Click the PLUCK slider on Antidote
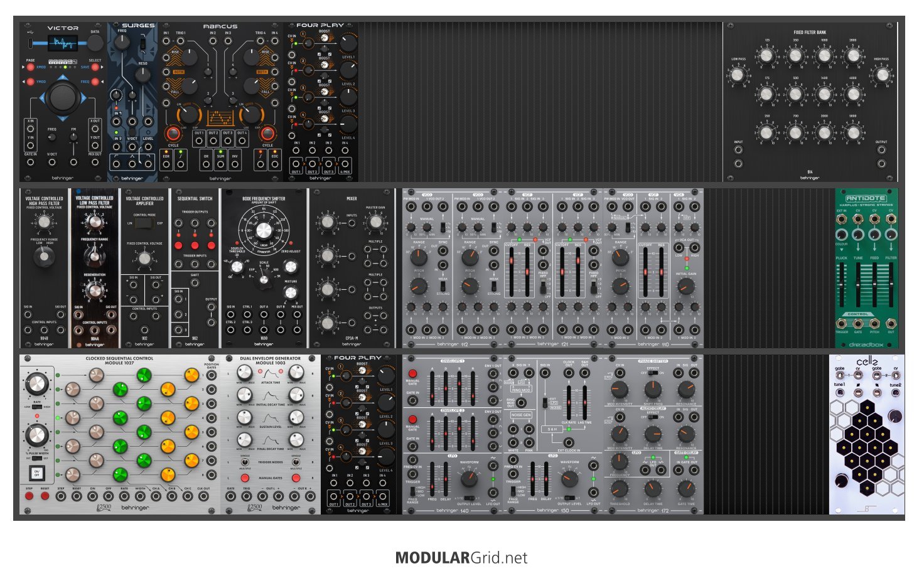This screenshot has width=924, height=571. (842, 286)
